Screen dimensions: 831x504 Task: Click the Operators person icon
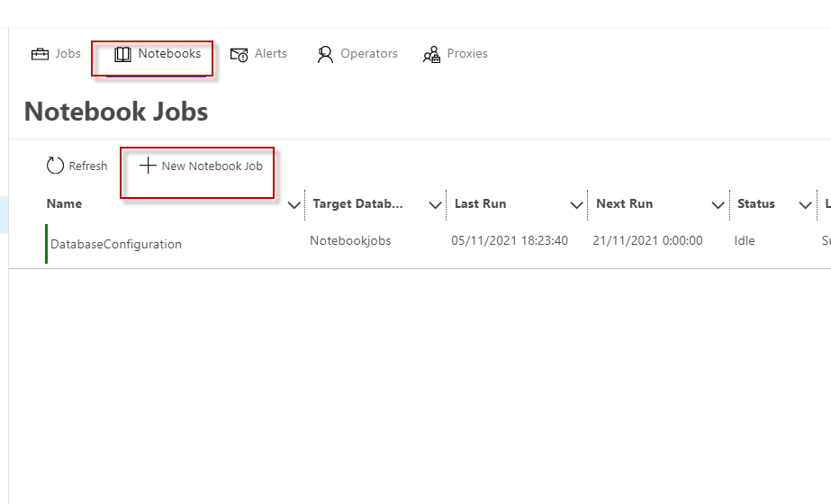click(325, 55)
